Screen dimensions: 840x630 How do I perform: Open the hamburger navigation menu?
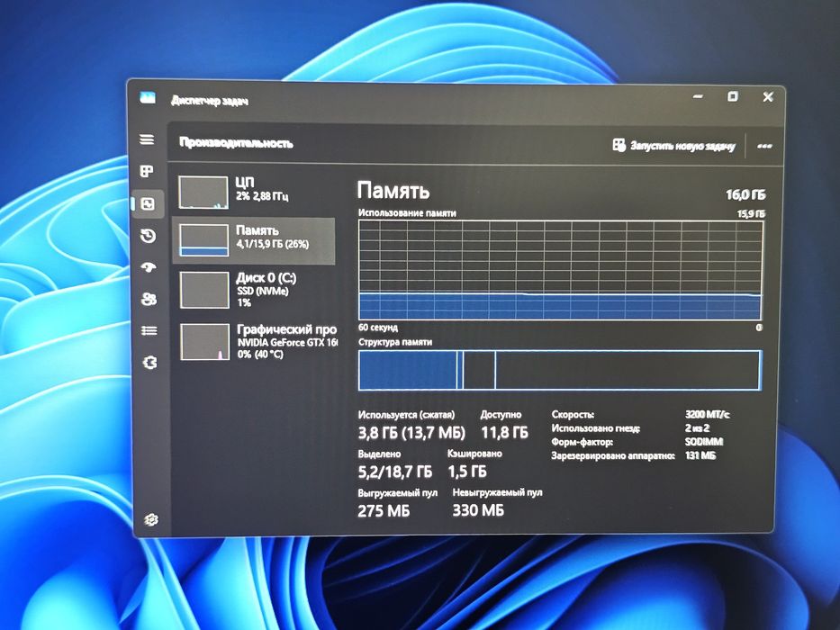click(148, 139)
